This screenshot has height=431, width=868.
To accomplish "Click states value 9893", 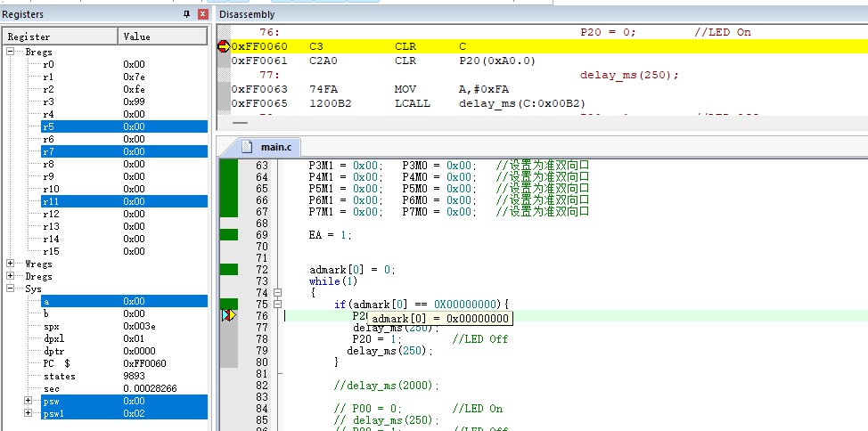I will coord(134,376).
